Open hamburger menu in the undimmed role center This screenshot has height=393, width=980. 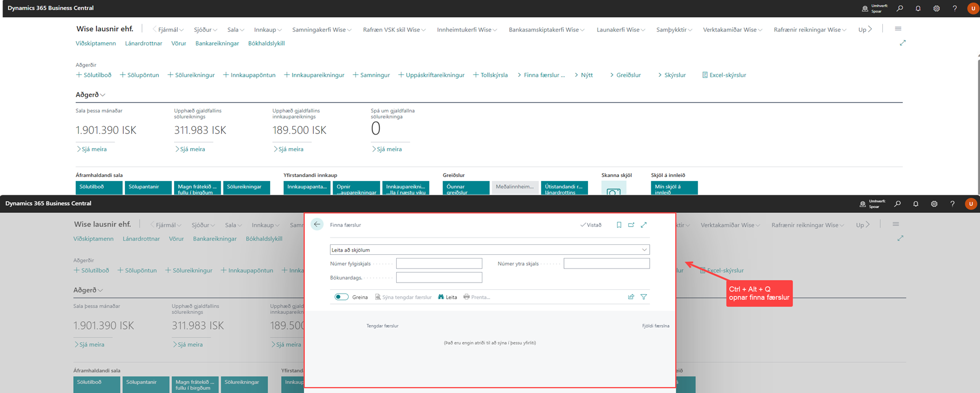(x=898, y=29)
